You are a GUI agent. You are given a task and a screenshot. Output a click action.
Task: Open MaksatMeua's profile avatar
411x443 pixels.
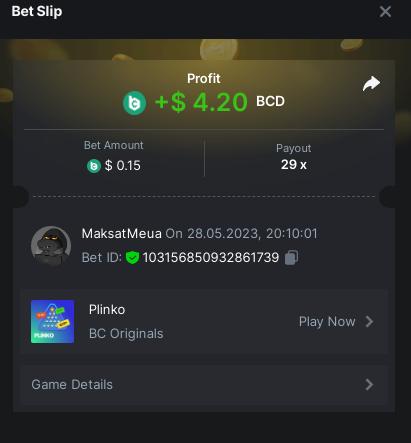[x=51, y=246]
